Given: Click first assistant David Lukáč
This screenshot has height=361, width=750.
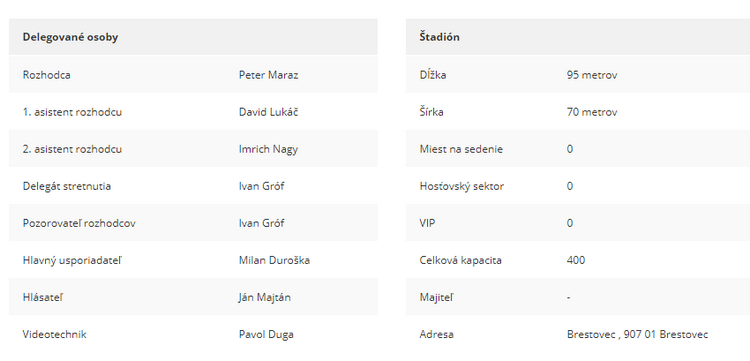Looking at the screenshot, I should point(268,112).
